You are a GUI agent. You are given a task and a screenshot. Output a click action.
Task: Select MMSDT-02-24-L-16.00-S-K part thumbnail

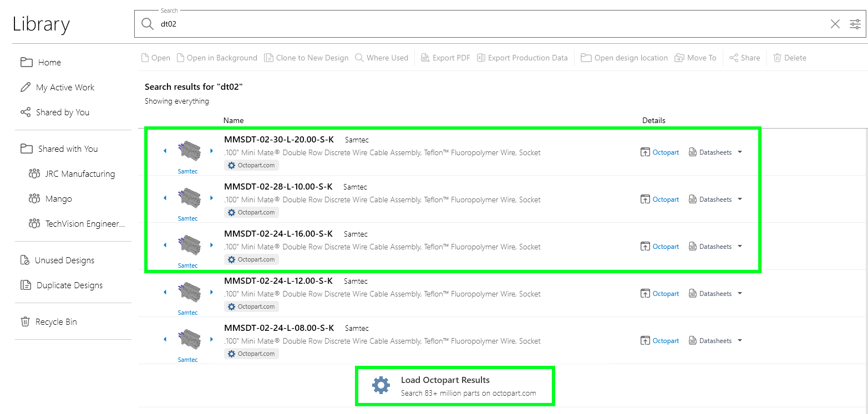click(189, 244)
